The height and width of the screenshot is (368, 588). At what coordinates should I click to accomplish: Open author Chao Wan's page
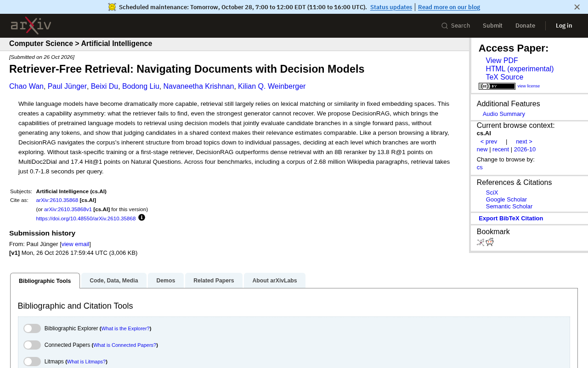pos(26,86)
